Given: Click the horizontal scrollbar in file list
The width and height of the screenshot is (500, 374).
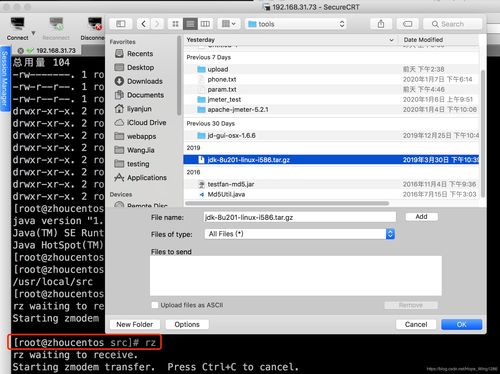Looking at the screenshot, I should point(287,203).
